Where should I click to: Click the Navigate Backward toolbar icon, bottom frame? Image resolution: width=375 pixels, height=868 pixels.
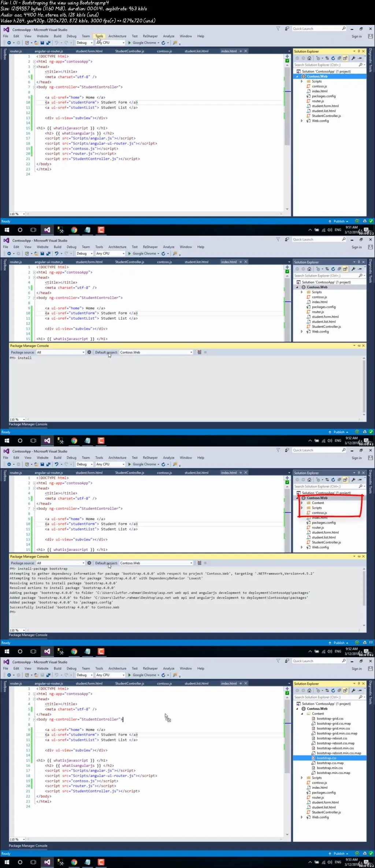[9, 675]
